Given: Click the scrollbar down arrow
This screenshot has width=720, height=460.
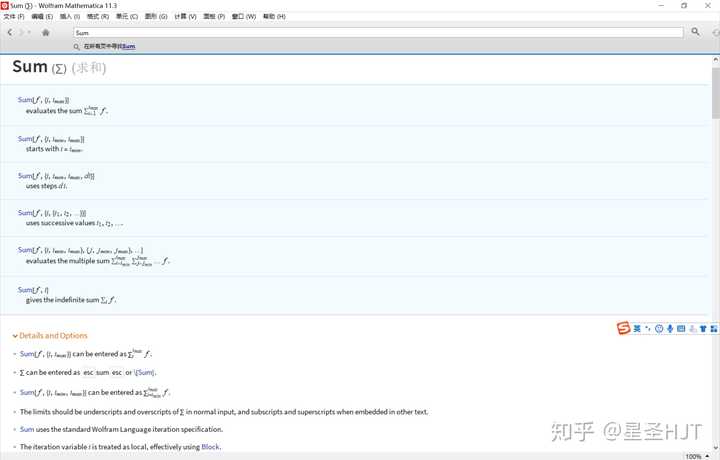Looking at the screenshot, I should pyautogui.click(x=715, y=447).
